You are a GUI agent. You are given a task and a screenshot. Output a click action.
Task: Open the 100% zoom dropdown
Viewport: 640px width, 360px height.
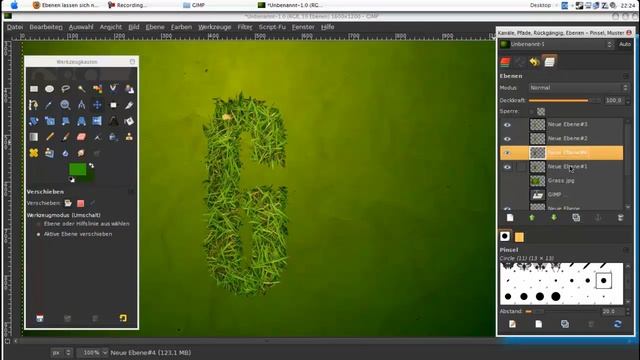click(x=93, y=352)
